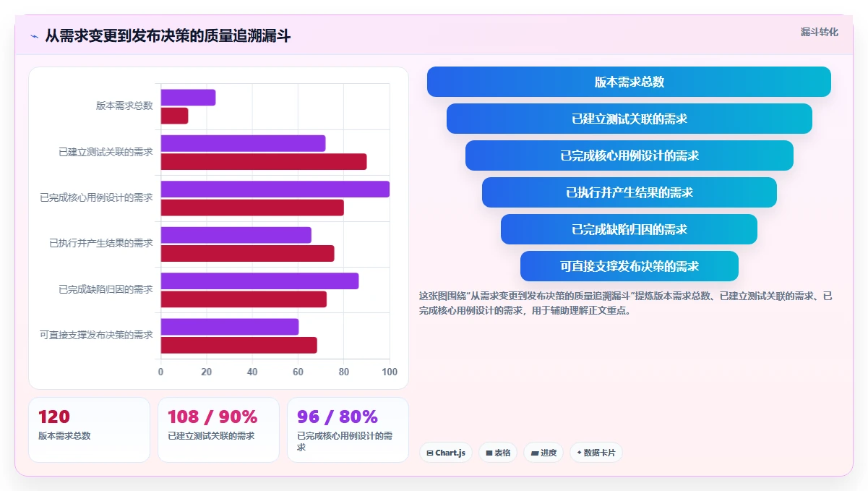This screenshot has height=491, width=868.
Task: Click the 已完成缺陷归因的需求 funnel stage
Action: tap(629, 229)
